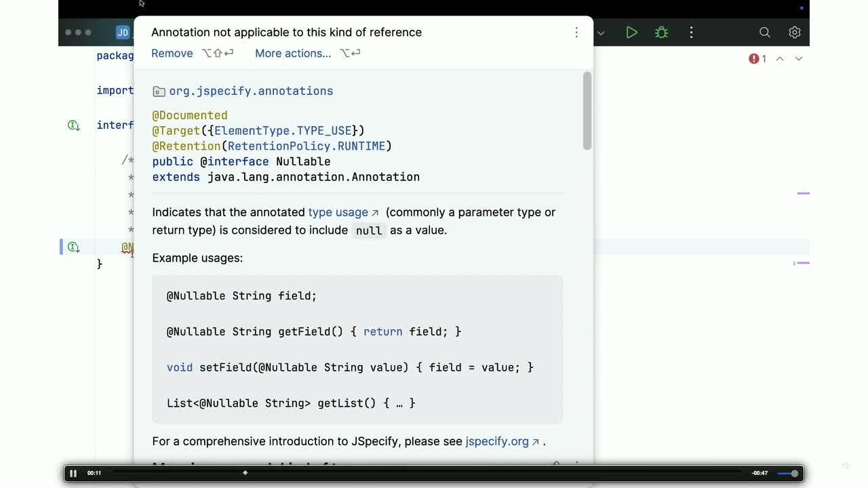
Task: Open the toolbar's vertical three-dot menu
Action: click(x=691, y=33)
